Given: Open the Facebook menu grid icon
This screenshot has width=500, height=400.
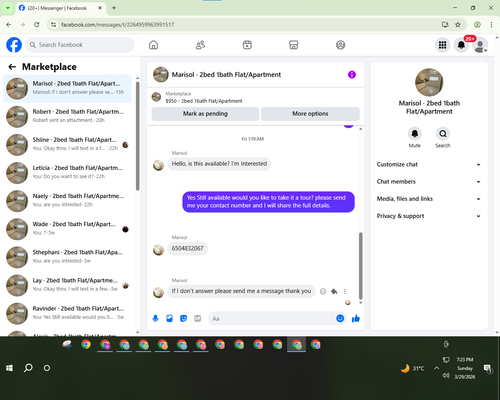Looking at the screenshot, I should point(442,45).
